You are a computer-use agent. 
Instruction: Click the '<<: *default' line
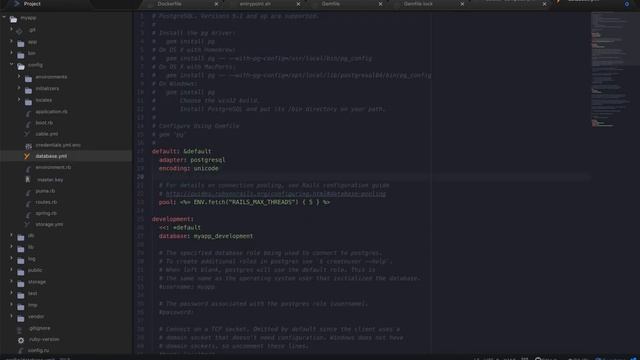click(180, 228)
